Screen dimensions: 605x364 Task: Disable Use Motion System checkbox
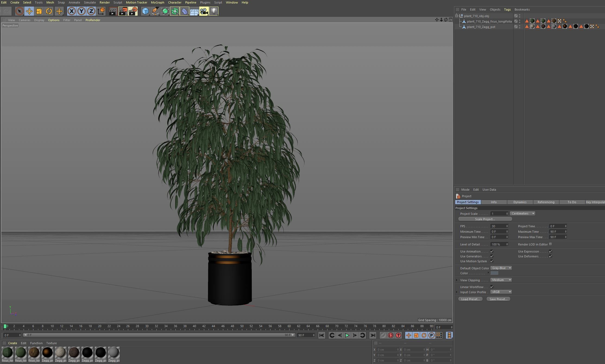pos(492,261)
